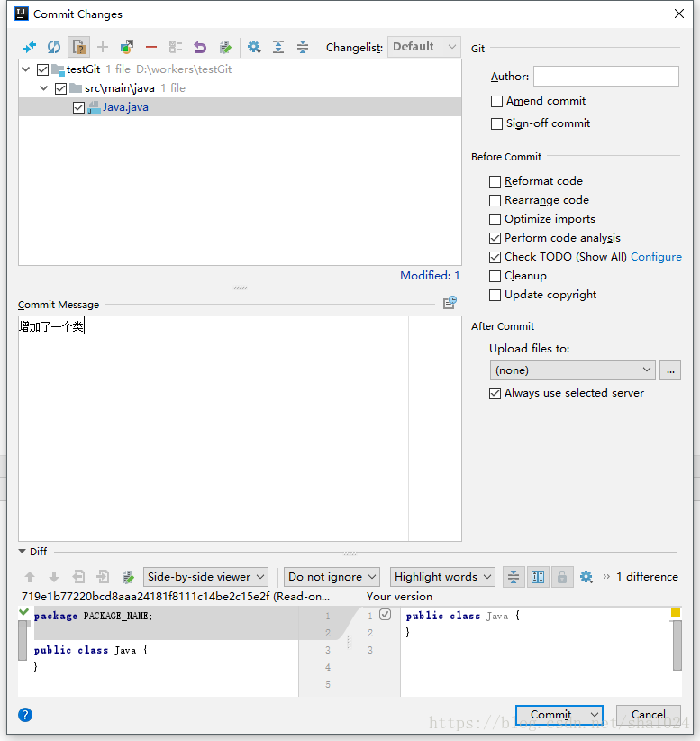The height and width of the screenshot is (741, 700).
Task: Open the commit message history icon
Action: click(x=450, y=303)
